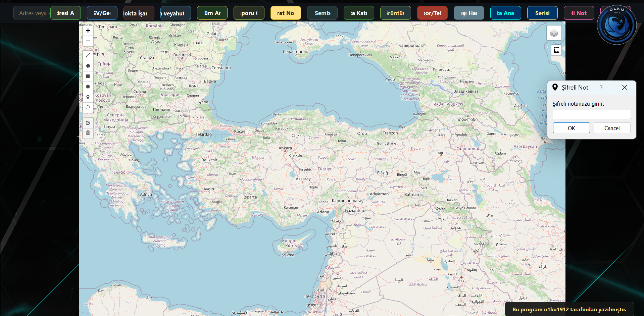Click the Севастополь city label on map
The width and height of the screenshot is (644, 316).
(x=295, y=52)
